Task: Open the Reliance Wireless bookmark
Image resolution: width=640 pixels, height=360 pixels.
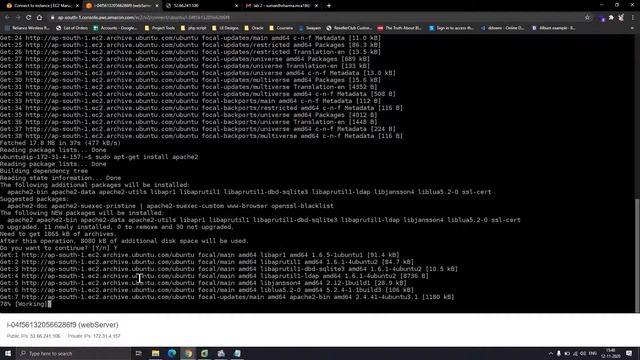Action: coord(27,28)
